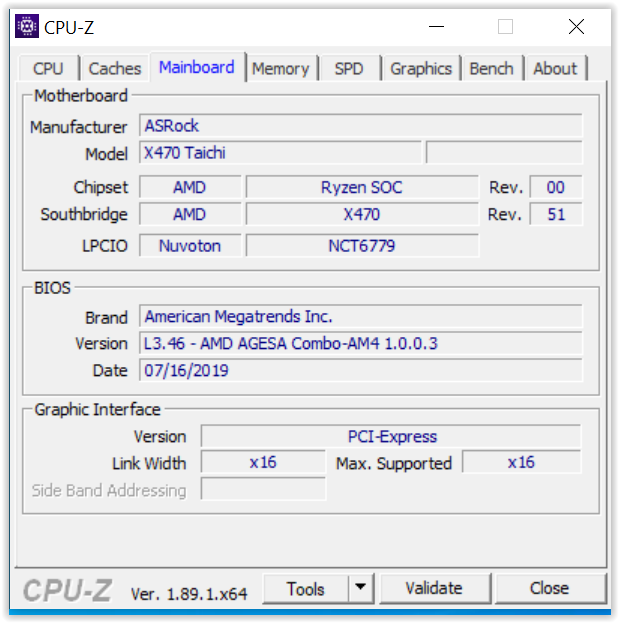Click the Manufacturer label
Viewport: 619px width, 623px height.
pyautogui.click(x=79, y=127)
